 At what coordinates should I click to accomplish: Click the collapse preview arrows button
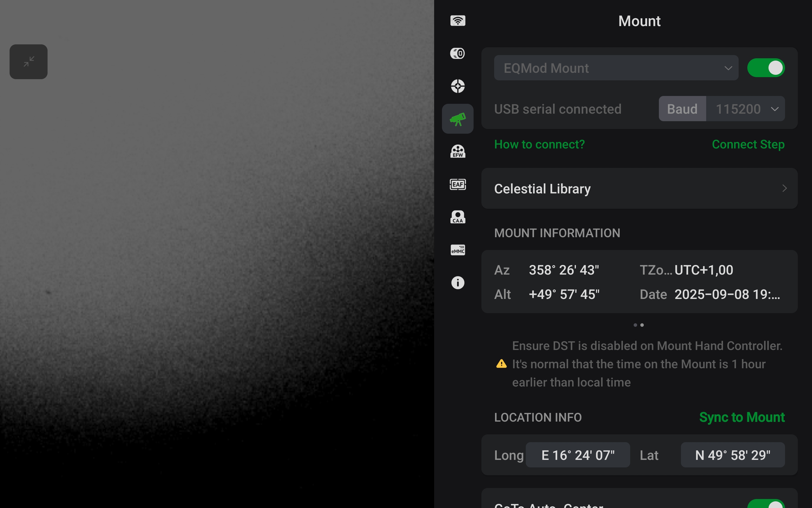click(28, 62)
